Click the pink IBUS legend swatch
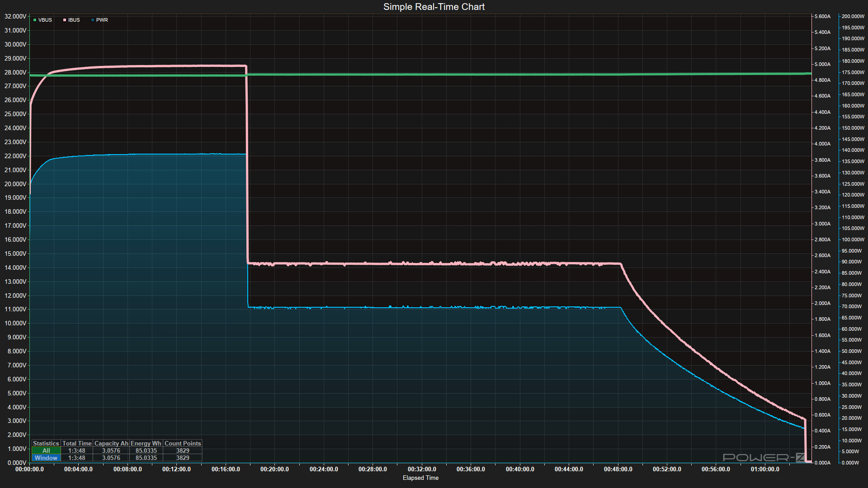 [65, 20]
